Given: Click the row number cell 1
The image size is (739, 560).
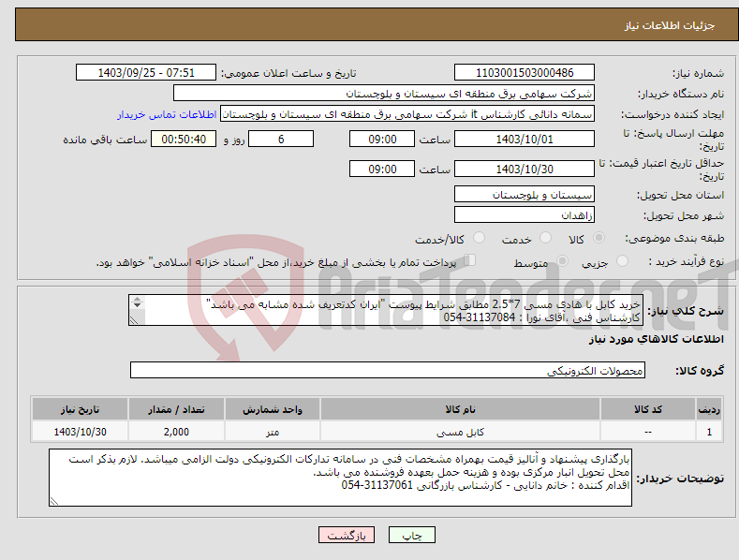Looking at the screenshot, I should pos(709,432).
